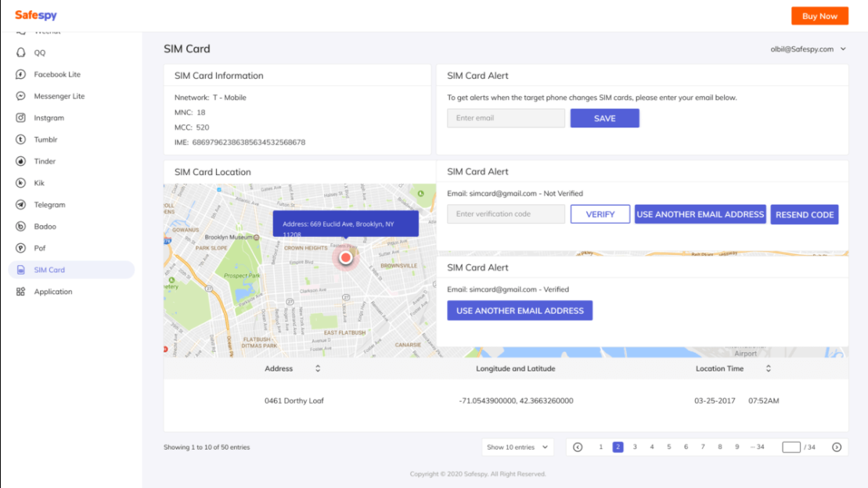Click the 0461 Dorthy Loaf address cell
The height and width of the screenshot is (488, 868).
(x=294, y=400)
